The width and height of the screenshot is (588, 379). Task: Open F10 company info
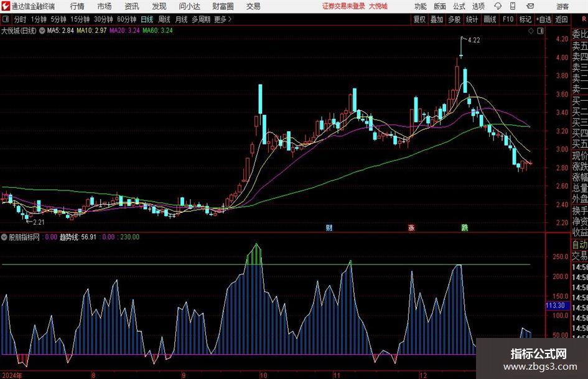508,19
